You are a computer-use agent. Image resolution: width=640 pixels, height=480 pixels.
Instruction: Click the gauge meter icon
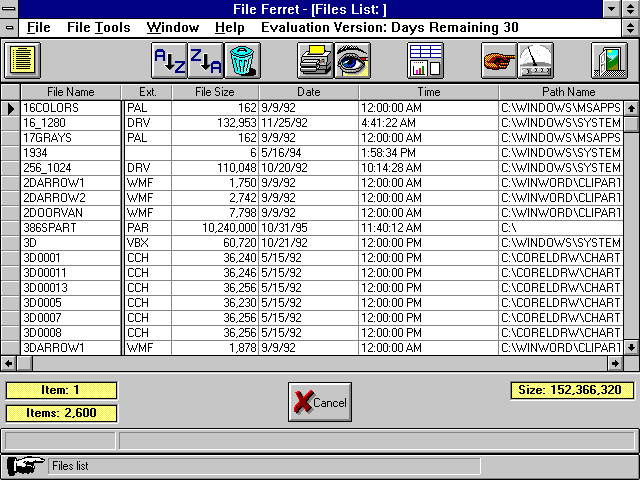535,61
